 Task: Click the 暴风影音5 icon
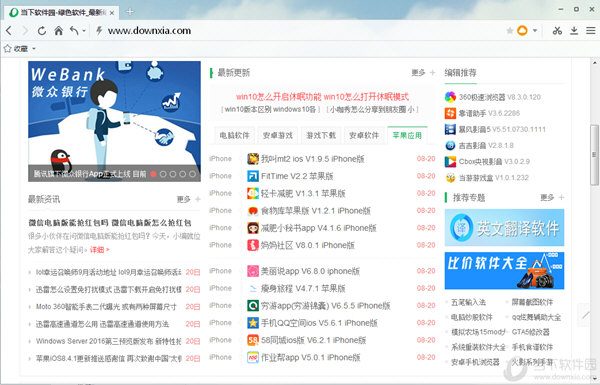tap(450, 129)
